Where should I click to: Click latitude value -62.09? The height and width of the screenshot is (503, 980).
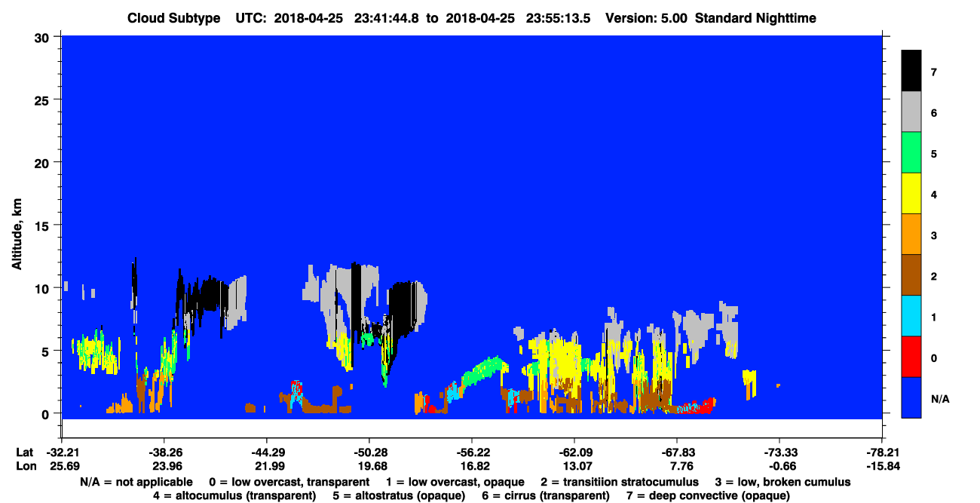[574, 452]
